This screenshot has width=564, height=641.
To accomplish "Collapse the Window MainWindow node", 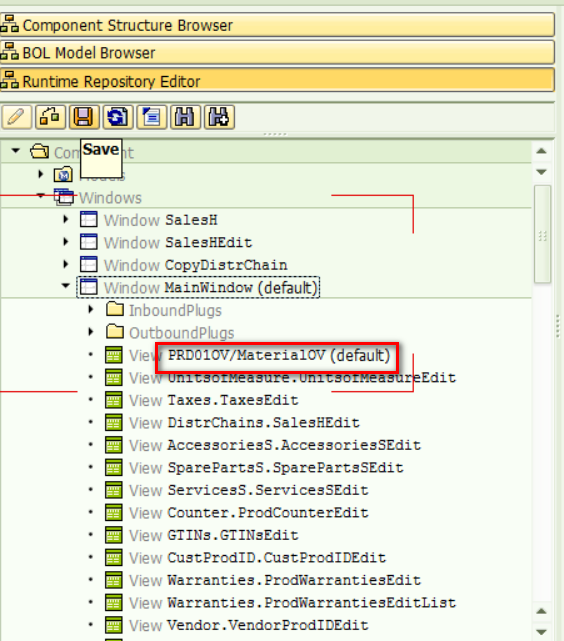I will [x=66, y=286].
